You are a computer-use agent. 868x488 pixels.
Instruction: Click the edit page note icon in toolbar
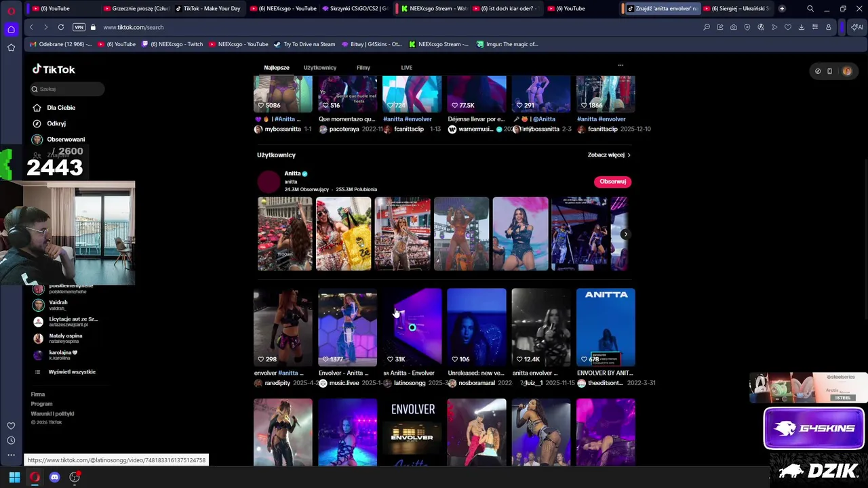pyautogui.click(x=720, y=27)
